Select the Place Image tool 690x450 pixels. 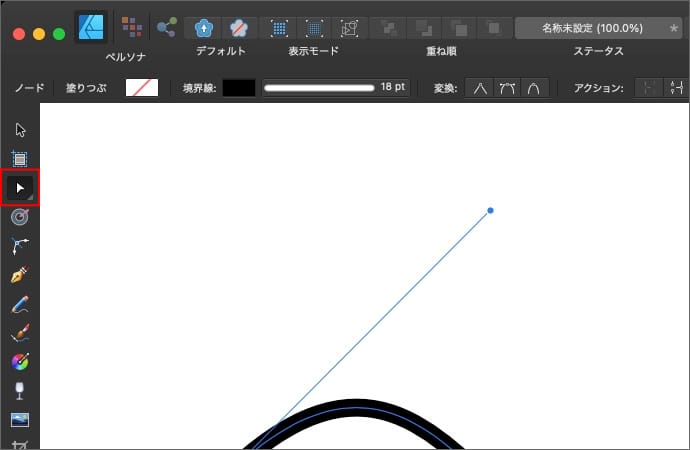coord(20,420)
